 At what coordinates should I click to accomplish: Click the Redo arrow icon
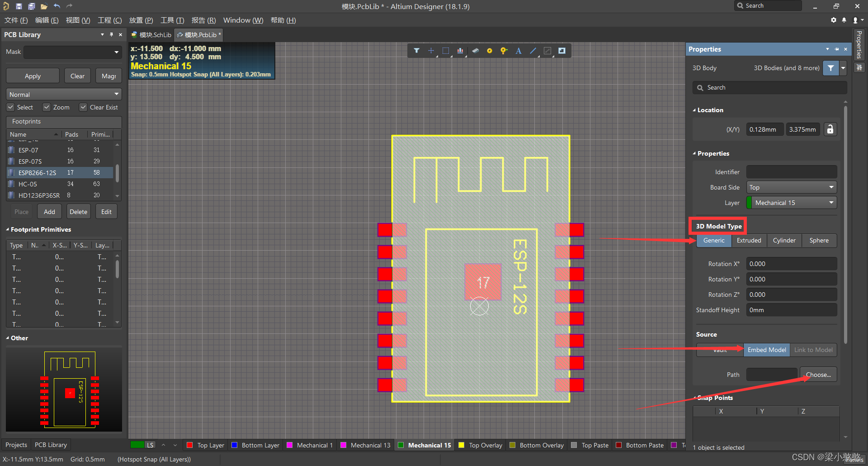coord(69,6)
